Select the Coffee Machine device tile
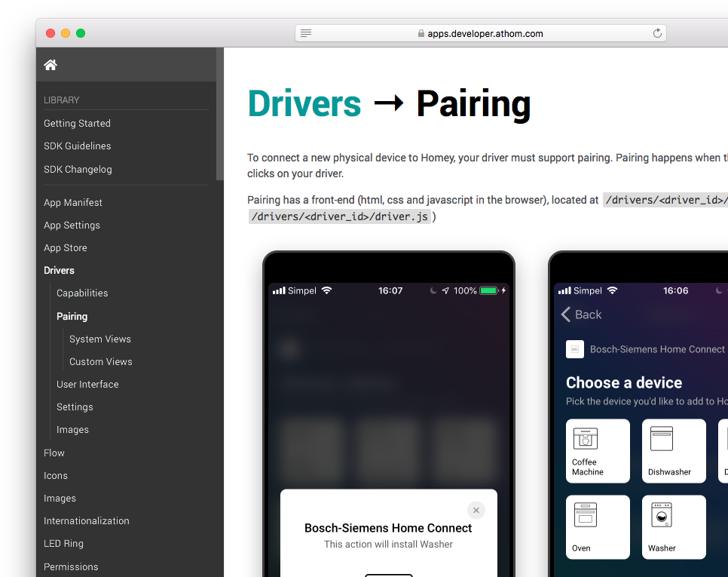This screenshot has height=577, width=728. (x=598, y=451)
